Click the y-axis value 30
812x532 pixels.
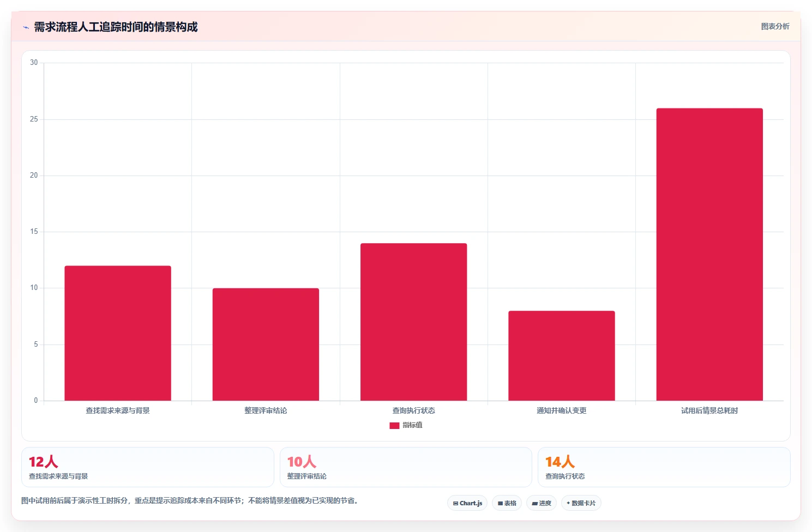pos(34,63)
